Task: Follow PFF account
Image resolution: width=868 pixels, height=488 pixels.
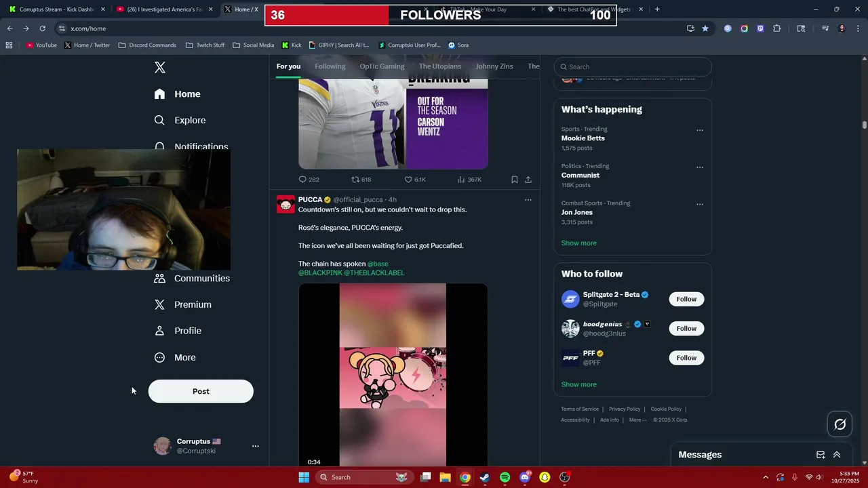Action: point(686,358)
